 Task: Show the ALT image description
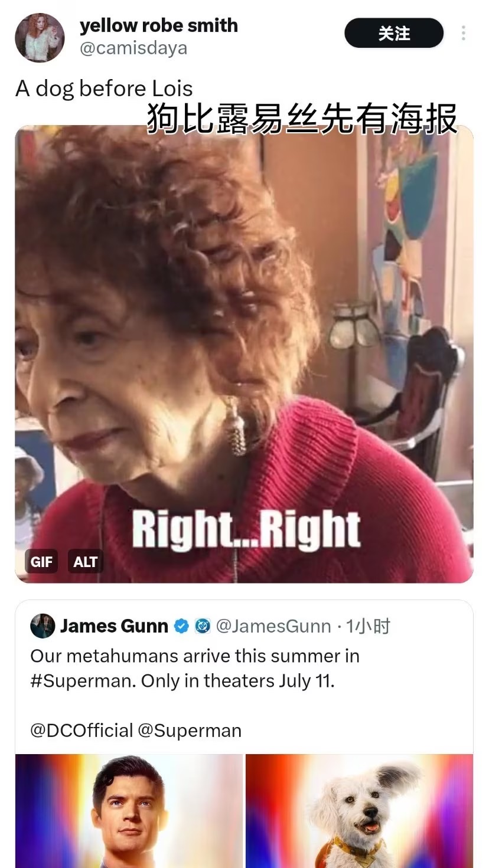click(x=85, y=562)
